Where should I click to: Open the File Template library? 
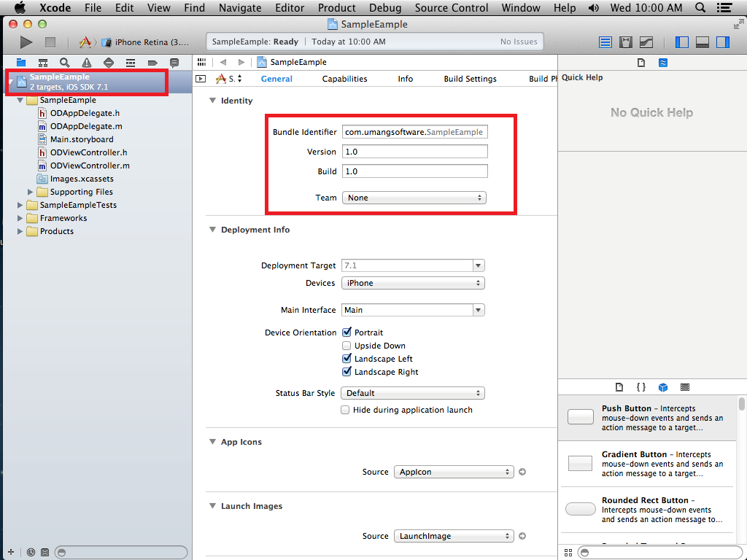click(x=619, y=387)
